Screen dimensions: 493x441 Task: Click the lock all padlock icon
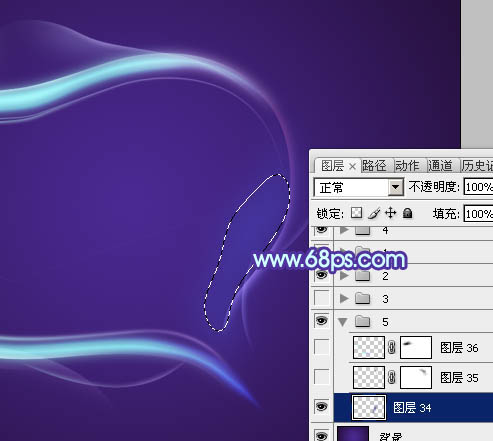click(x=407, y=213)
